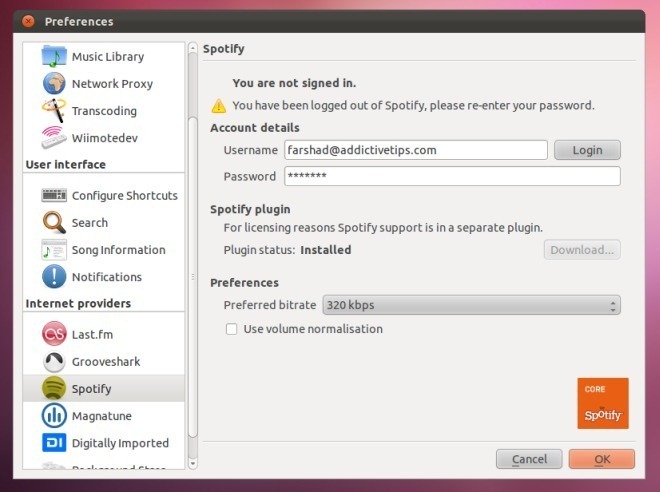Select the Search magnifier icon
The width and height of the screenshot is (660, 492).
pos(54,222)
